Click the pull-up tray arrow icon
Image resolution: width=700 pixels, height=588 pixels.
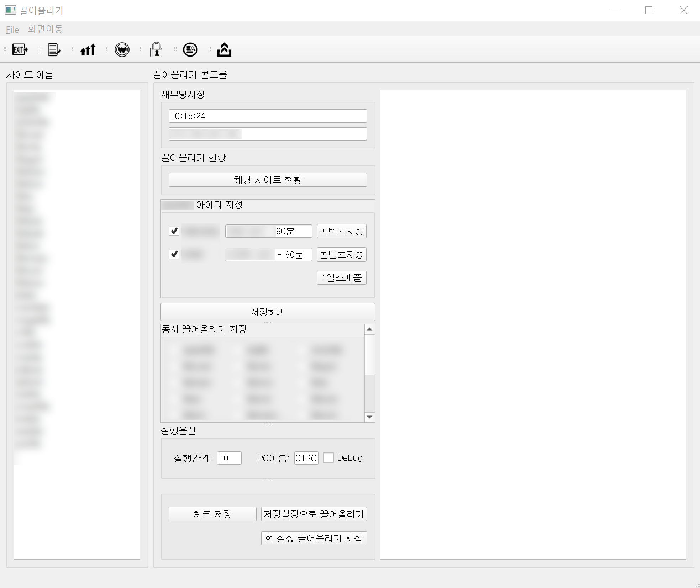224,49
